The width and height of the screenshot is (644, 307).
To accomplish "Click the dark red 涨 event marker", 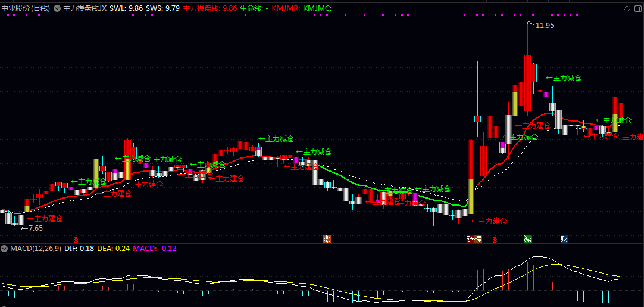I will click(x=470, y=238).
